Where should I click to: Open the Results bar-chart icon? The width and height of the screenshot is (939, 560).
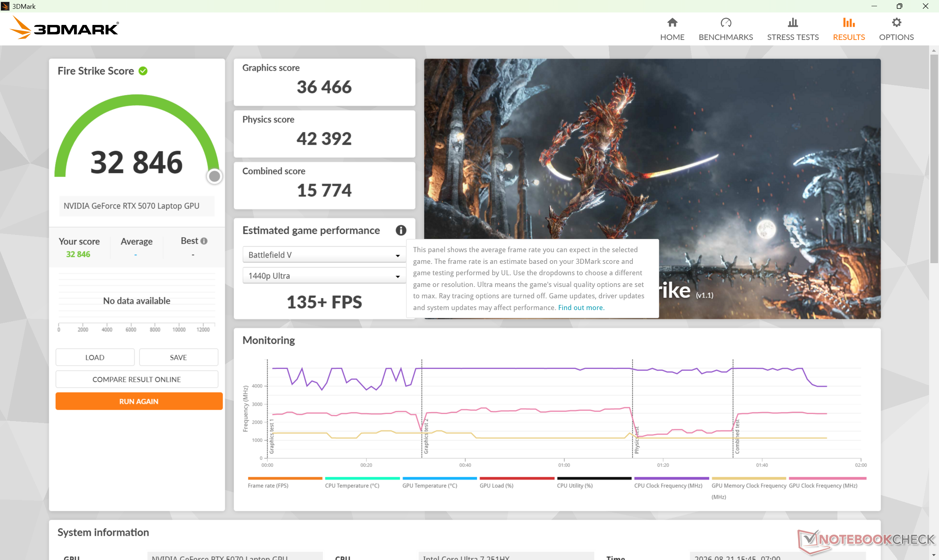point(849,23)
